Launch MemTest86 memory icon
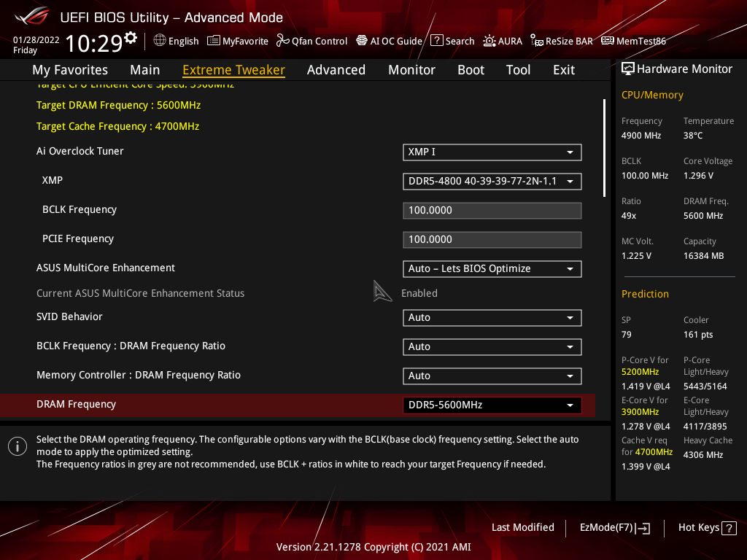The width and height of the screenshot is (747, 560). [x=608, y=41]
